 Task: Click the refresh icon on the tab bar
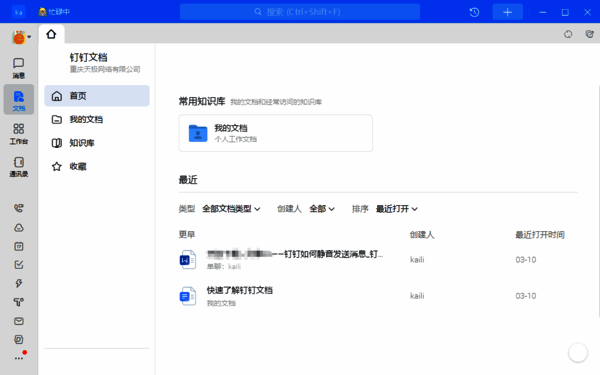tap(568, 34)
